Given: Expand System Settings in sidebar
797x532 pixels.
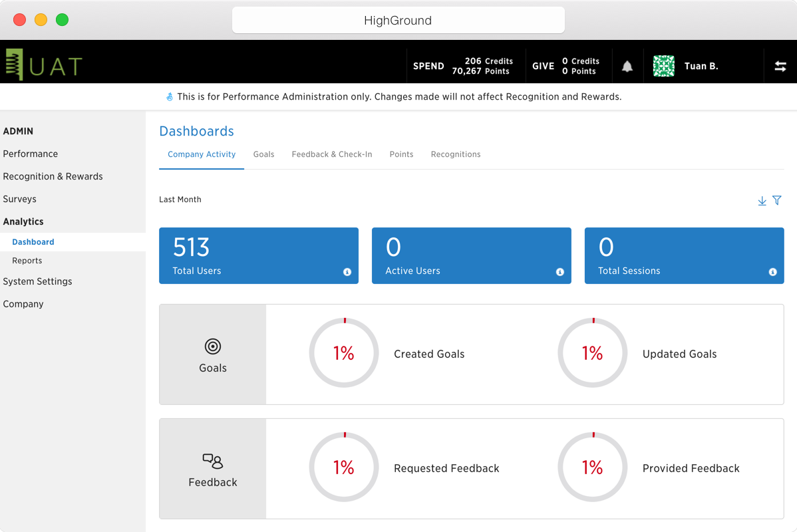Looking at the screenshot, I should tap(37, 281).
